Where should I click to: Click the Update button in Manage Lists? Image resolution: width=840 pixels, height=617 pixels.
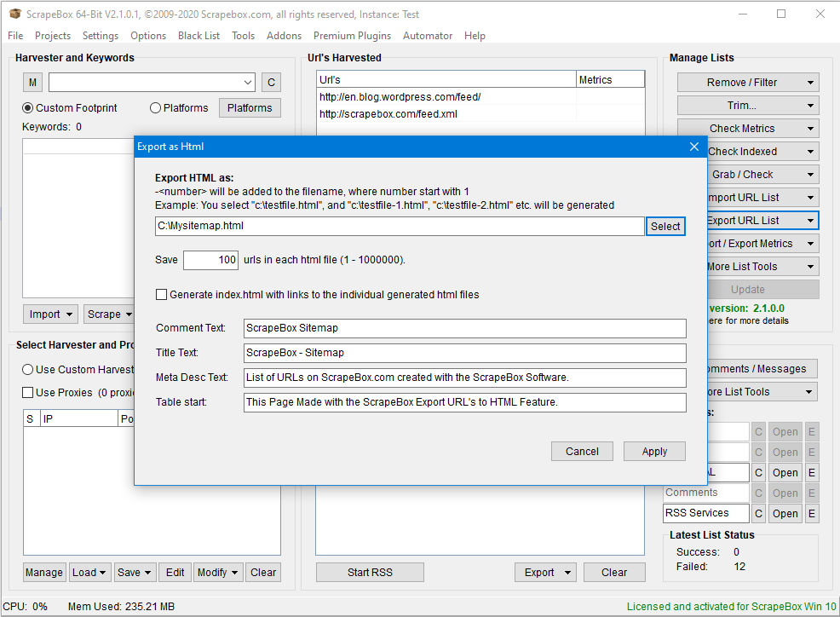click(x=762, y=290)
